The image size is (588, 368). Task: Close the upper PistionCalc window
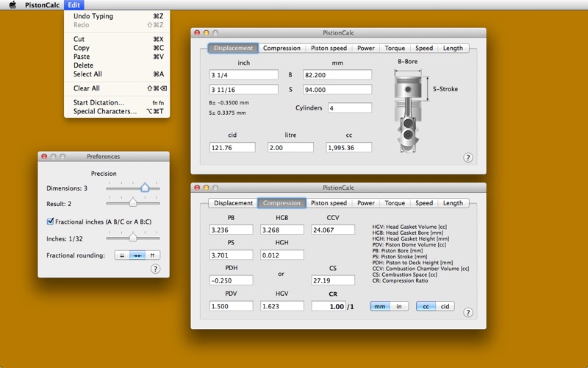click(197, 32)
